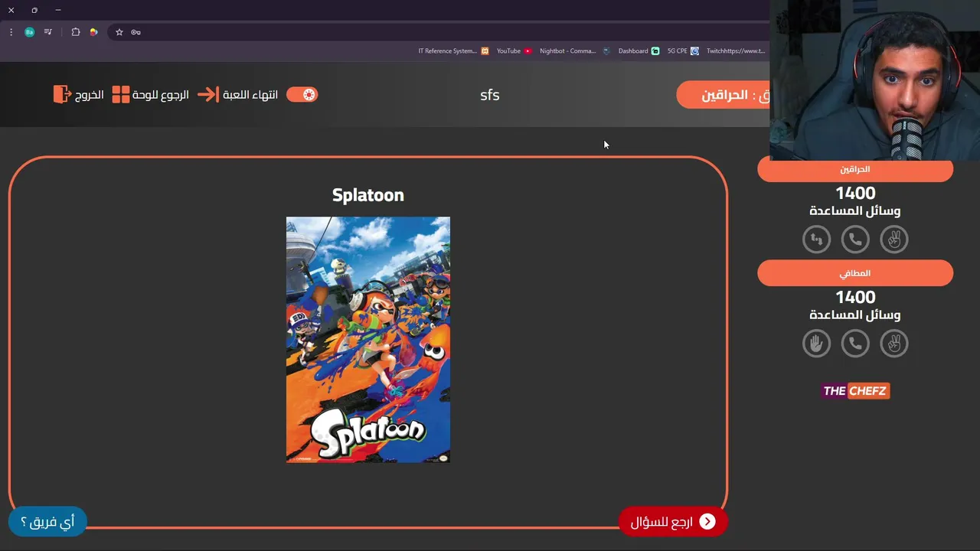Click The Chefz sponsor logo
This screenshot has height=551, width=980.
pos(855,391)
